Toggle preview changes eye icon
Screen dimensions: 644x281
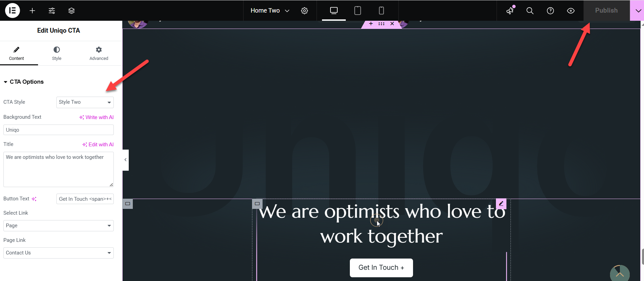[571, 11]
